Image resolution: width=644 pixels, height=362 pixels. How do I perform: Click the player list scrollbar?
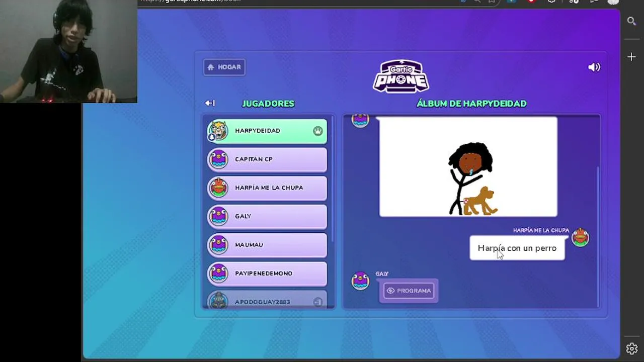(332, 178)
